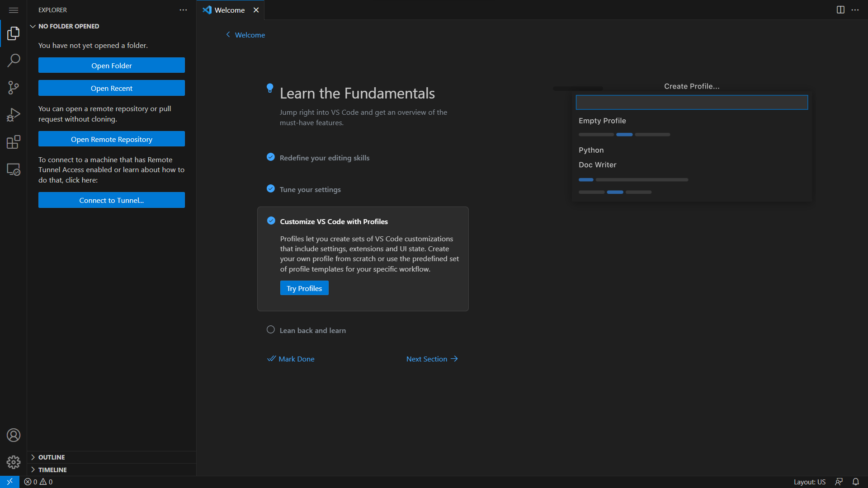
Task: Open the Accounts menu
Action: (14, 435)
